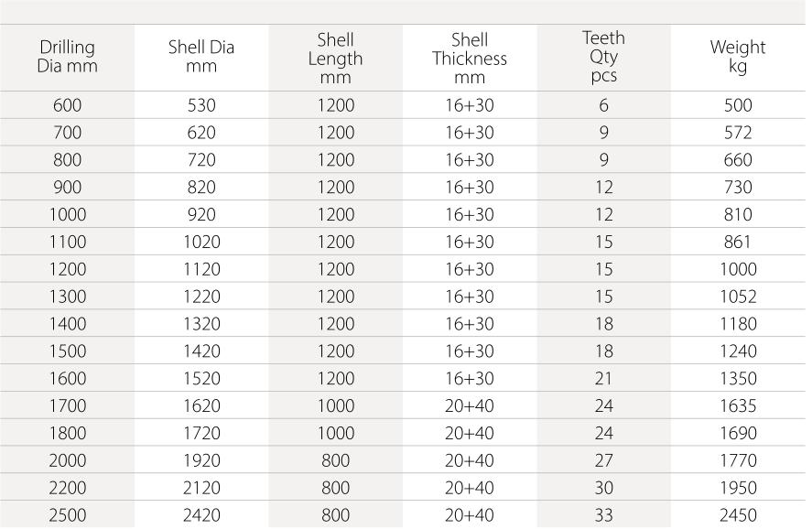This screenshot has width=812, height=529.
Task: Click the 530 shell diameter cell
Action: coord(201,105)
